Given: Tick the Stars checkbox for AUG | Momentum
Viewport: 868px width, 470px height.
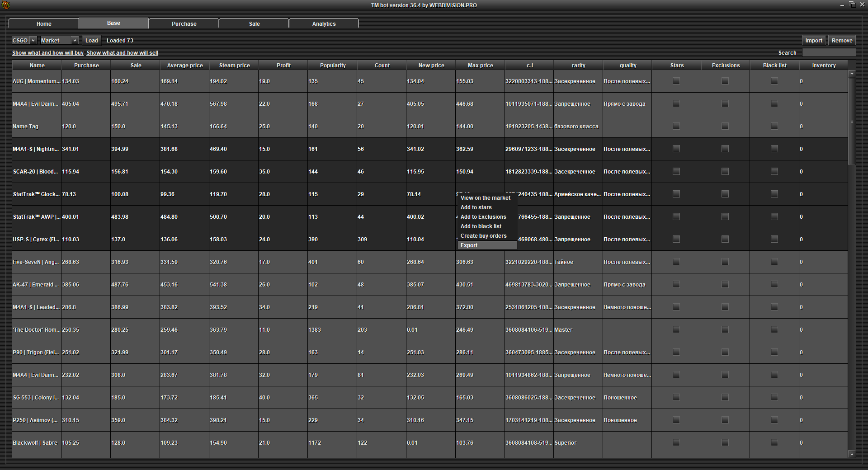Looking at the screenshot, I should click(x=676, y=81).
